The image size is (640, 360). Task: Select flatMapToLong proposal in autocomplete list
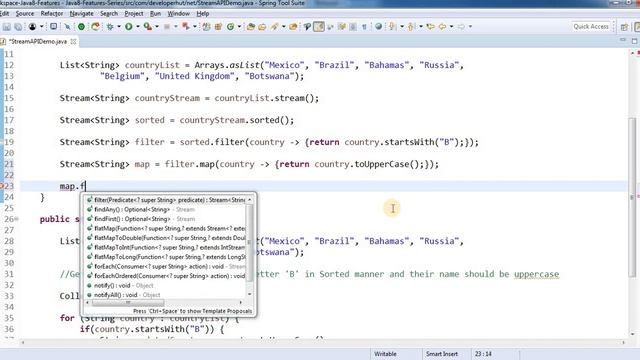pos(166,257)
